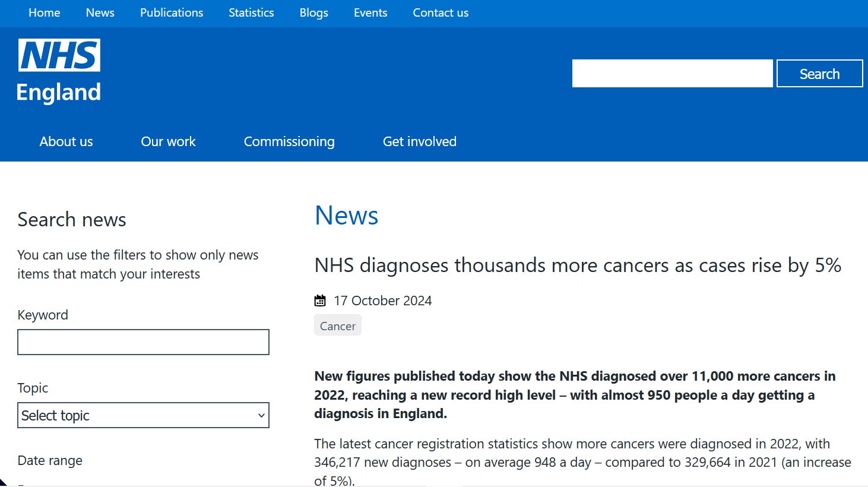Select the Get involved section
The image size is (868, 487).
[x=419, y=141]
